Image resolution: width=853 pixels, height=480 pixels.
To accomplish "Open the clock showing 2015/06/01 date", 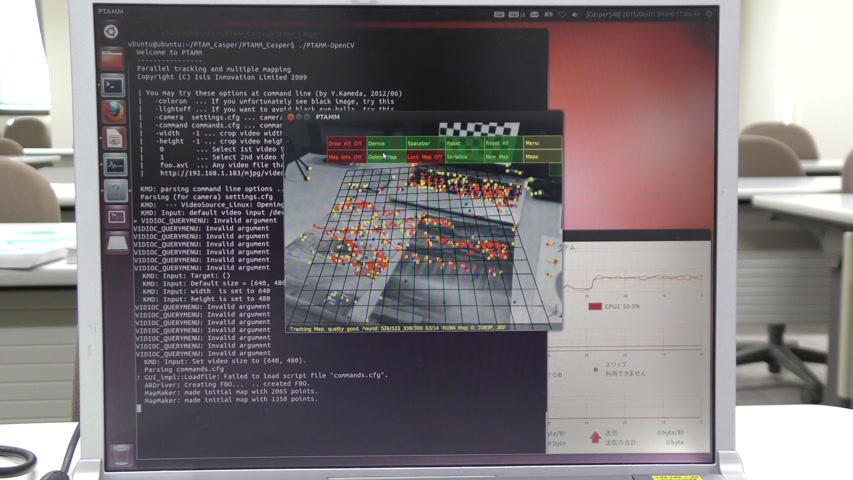I will click(x=643, y=14).
